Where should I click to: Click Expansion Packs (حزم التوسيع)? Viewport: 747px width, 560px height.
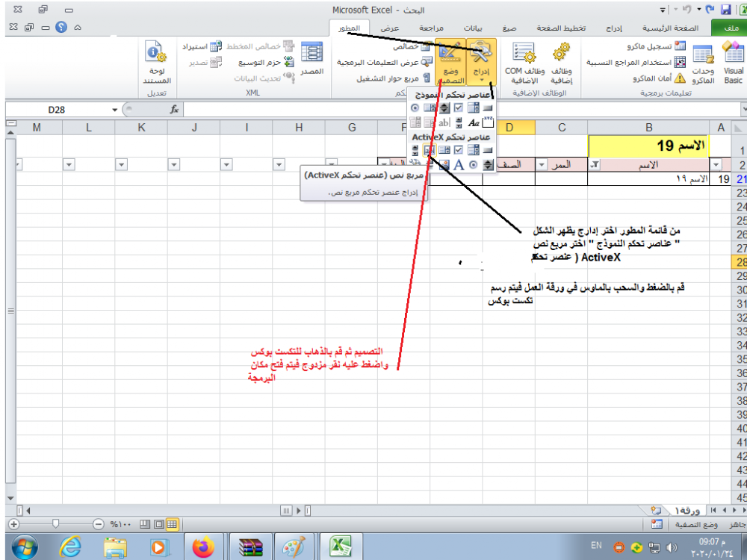(267, 63)
